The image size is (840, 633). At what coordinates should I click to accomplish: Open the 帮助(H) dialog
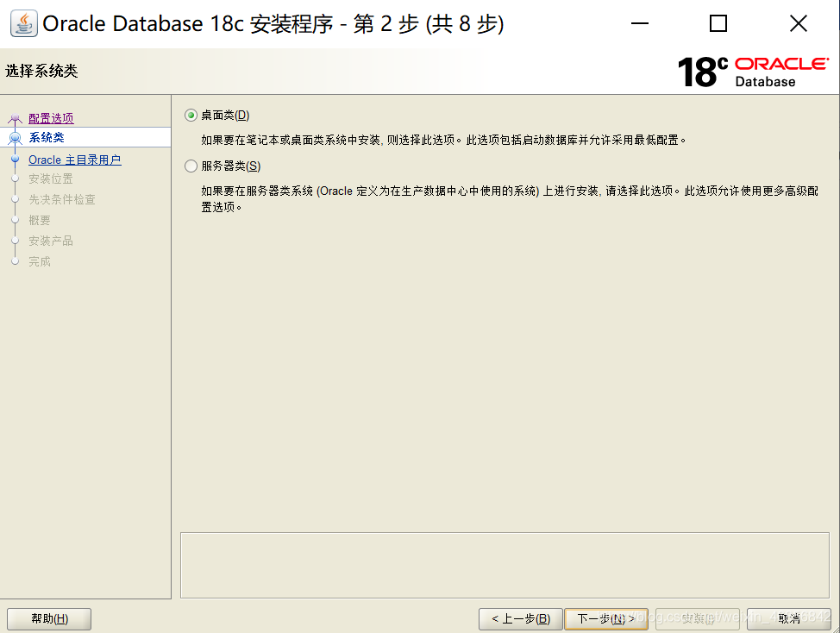pos(49,618)
